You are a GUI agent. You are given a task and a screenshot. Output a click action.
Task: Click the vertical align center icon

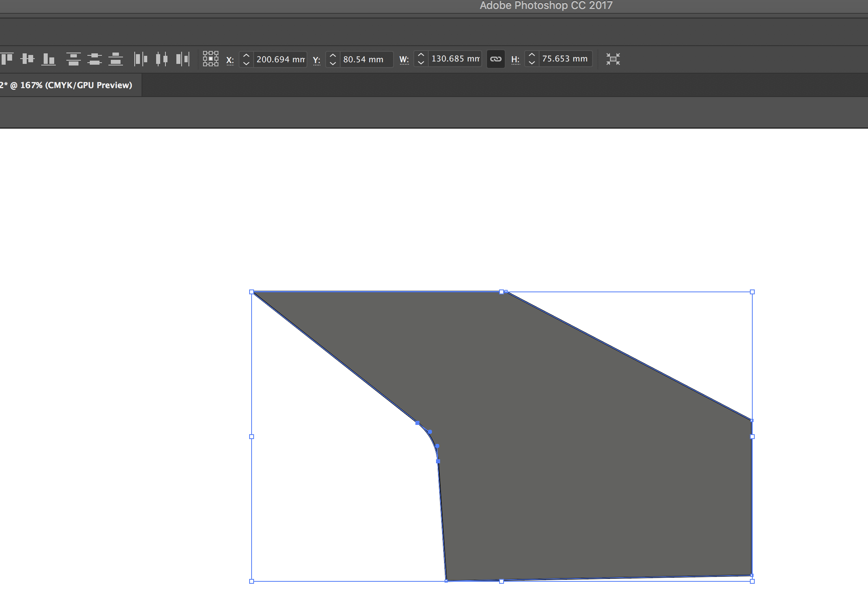click(x=28, y=59)
